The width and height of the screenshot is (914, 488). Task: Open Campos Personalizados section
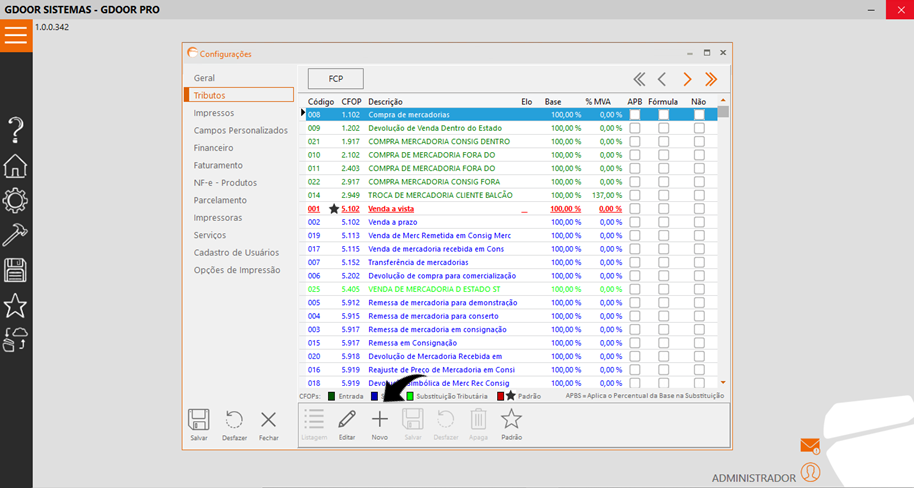239,130
